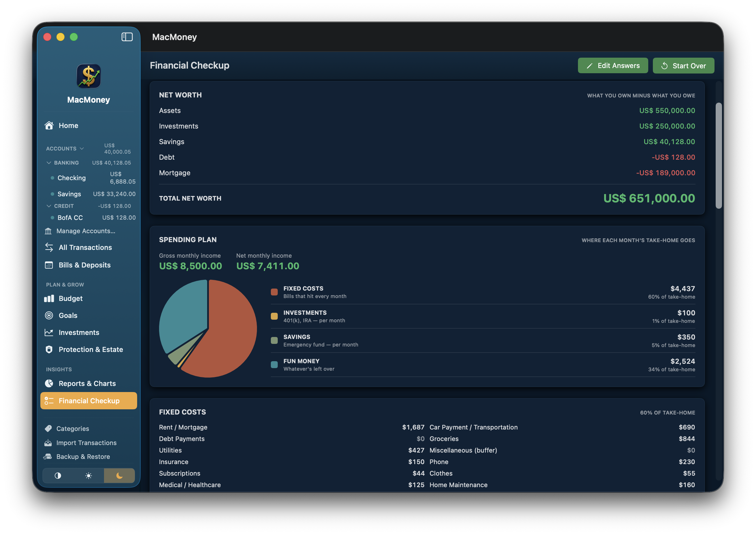
Task: Select dark appearance moon mode
Action: (119, 475)
